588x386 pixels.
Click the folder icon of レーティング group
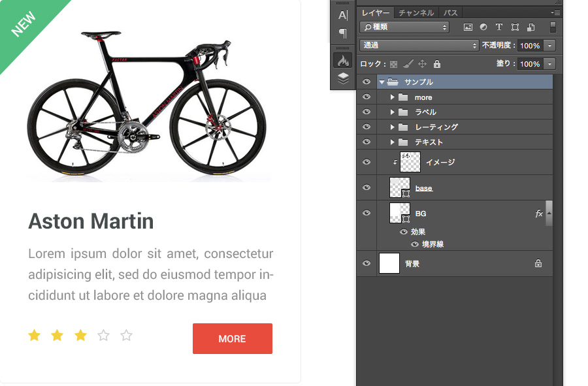point(403,127)
